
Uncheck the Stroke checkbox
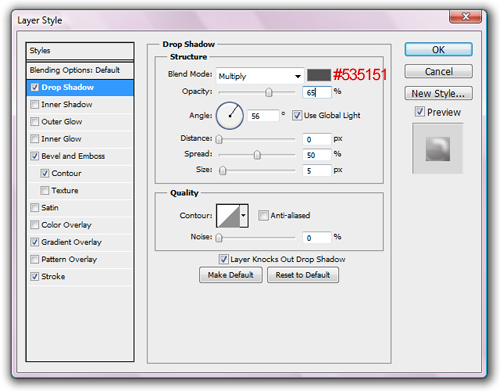click(x=34, y=276)
